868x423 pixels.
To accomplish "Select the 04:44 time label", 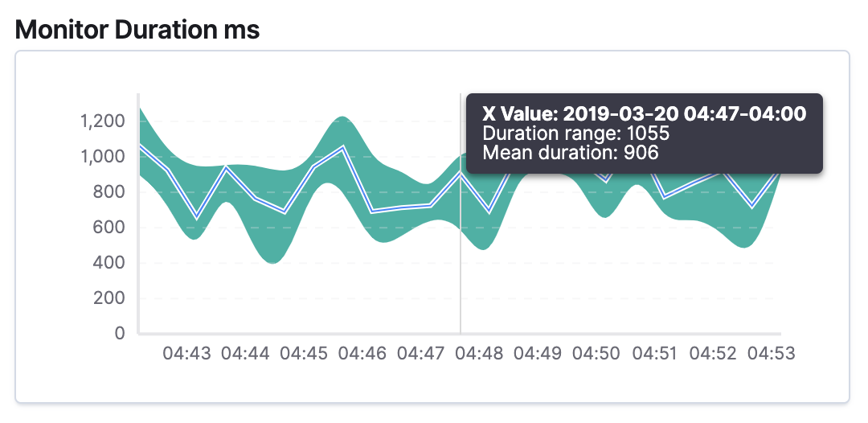I will pyautogui.click(x=245, y=354).
